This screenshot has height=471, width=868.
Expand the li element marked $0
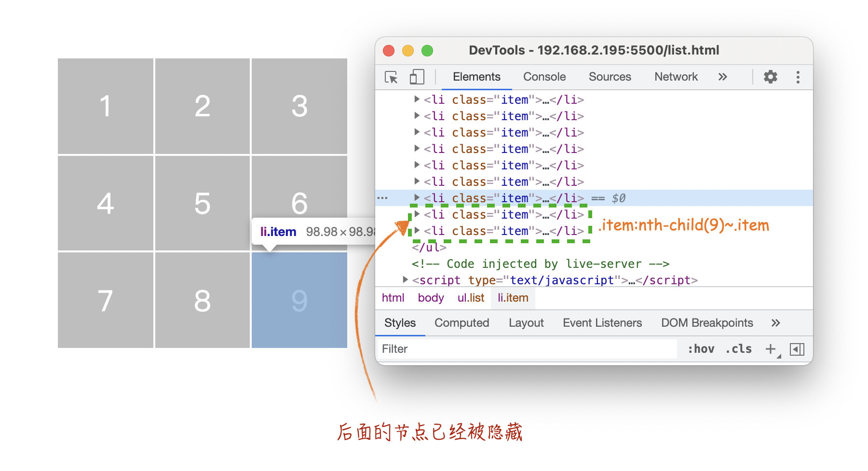pos(416,198)
